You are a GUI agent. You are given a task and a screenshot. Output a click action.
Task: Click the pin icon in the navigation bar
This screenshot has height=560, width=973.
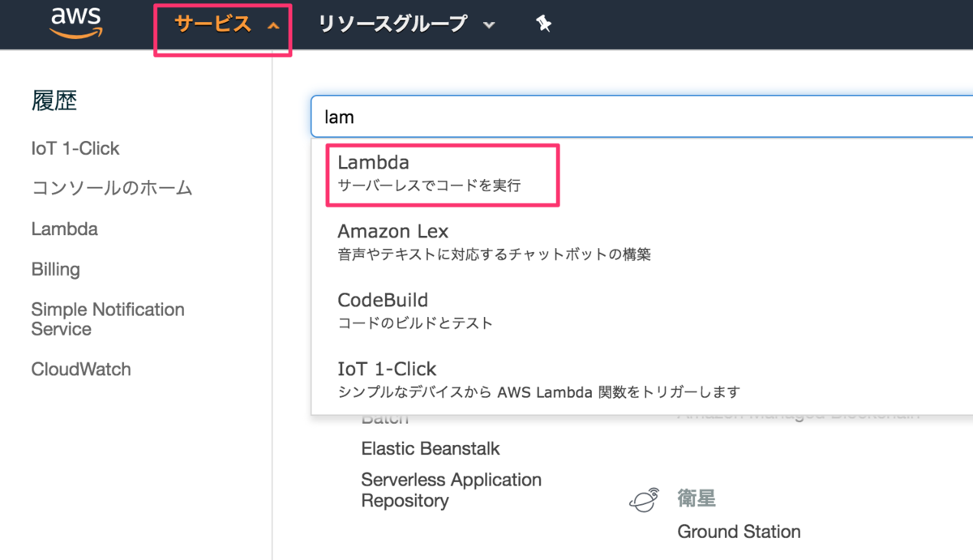point(542,24)
